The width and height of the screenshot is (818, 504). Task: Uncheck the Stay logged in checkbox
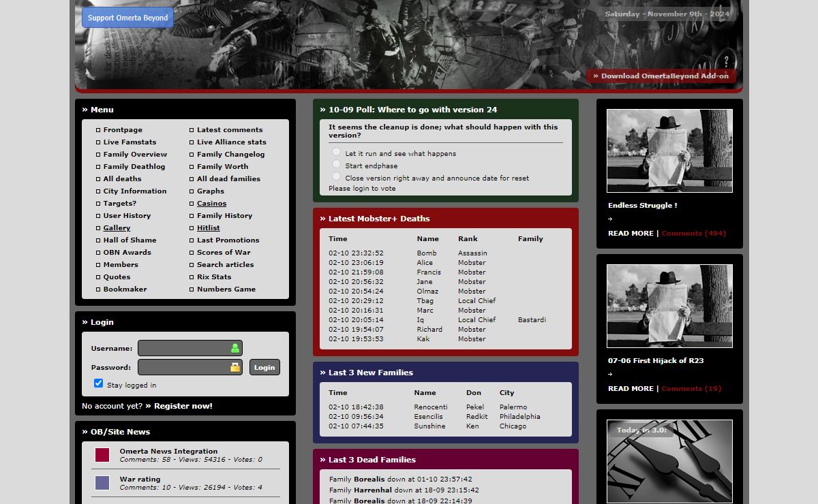tap(99, 383)
